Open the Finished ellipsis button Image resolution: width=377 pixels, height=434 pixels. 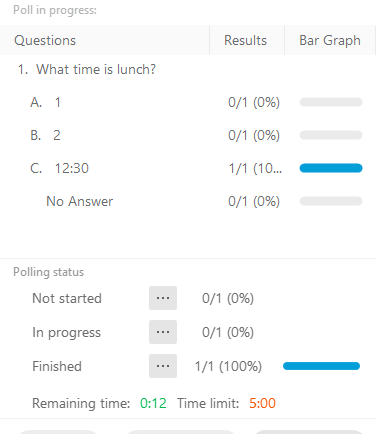pos(163,366)
